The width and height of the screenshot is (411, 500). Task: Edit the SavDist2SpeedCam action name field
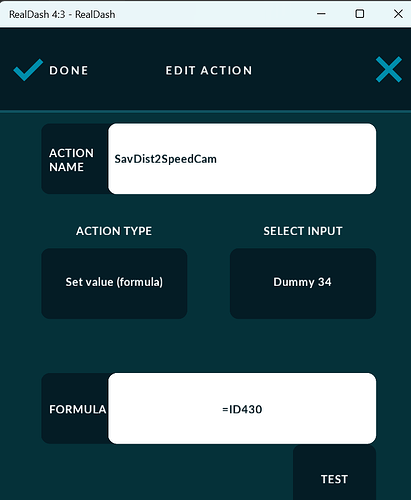tap(242, 159)
